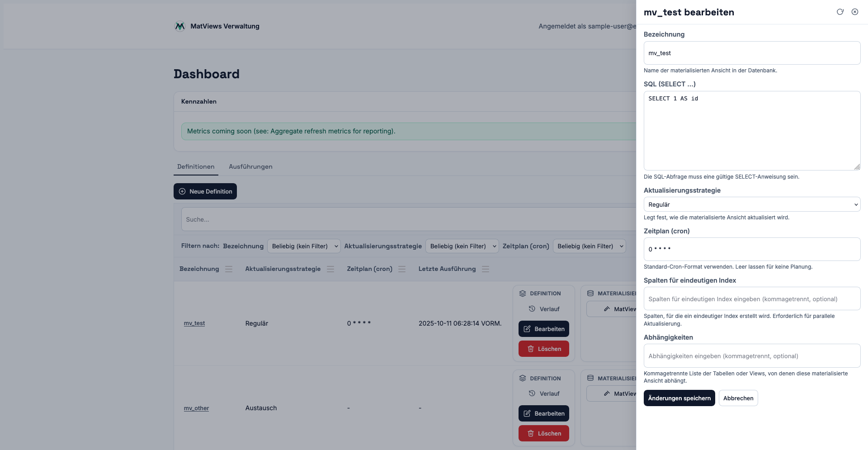Click sort icon beside Letzte Ausführung column
Image resolution: width=868 pixels, height=450 pixels.
tap(486, 269)
